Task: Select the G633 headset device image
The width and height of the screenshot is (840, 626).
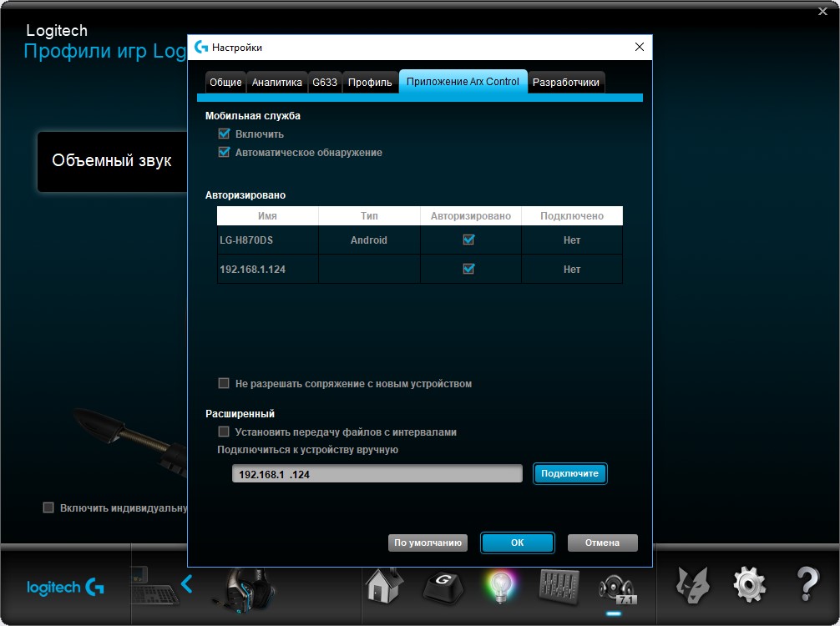Action: [x=244, y=589]
